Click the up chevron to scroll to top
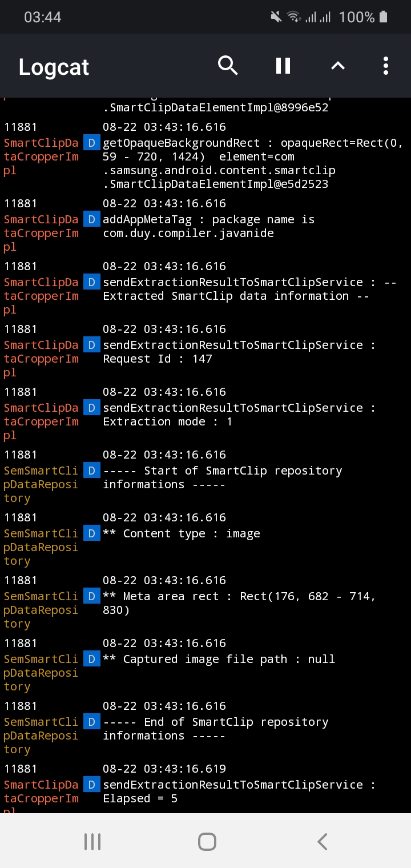 tap(337, 66)
